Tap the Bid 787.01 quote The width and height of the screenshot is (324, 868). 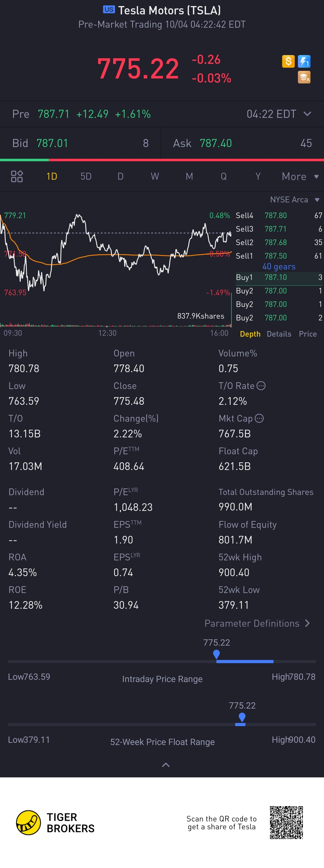coord(80,143)
